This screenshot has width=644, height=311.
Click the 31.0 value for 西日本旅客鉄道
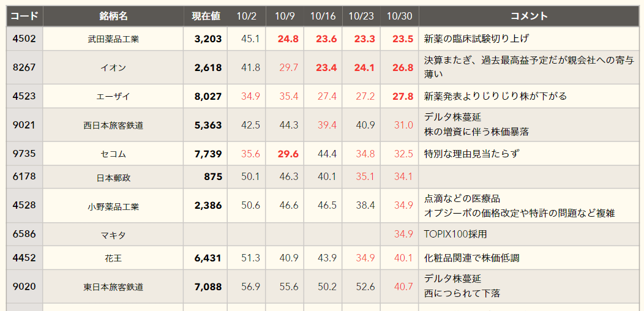(x=404, y=126)
